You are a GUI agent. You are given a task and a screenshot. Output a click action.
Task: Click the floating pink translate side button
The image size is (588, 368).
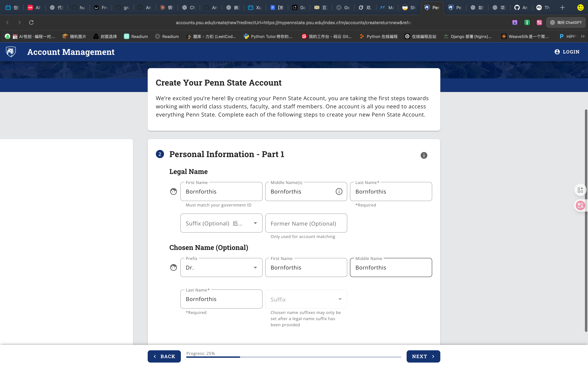(x=581, y=205)
